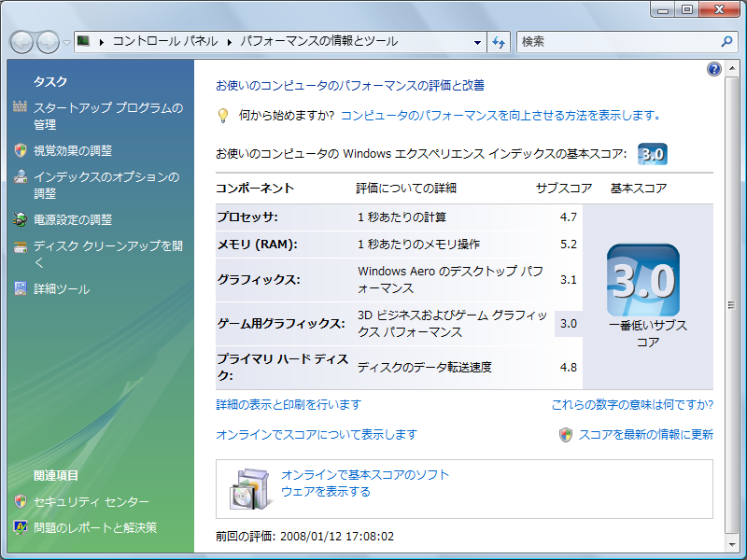Image resolution: width=747 pixels, height=560 pixels.
Task: Open 詳細ツール task
Action: click(x=62, y=289)
